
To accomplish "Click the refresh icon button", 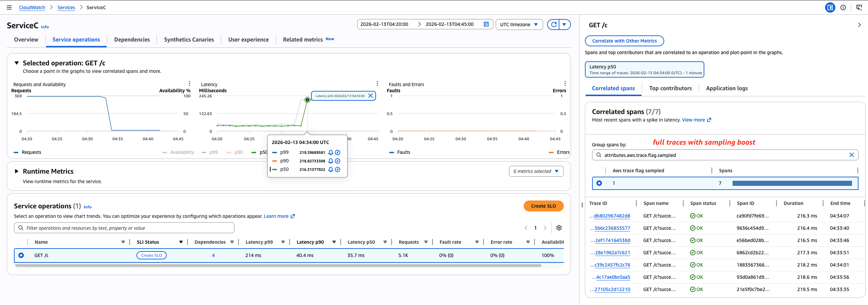I will pos(554,25).
